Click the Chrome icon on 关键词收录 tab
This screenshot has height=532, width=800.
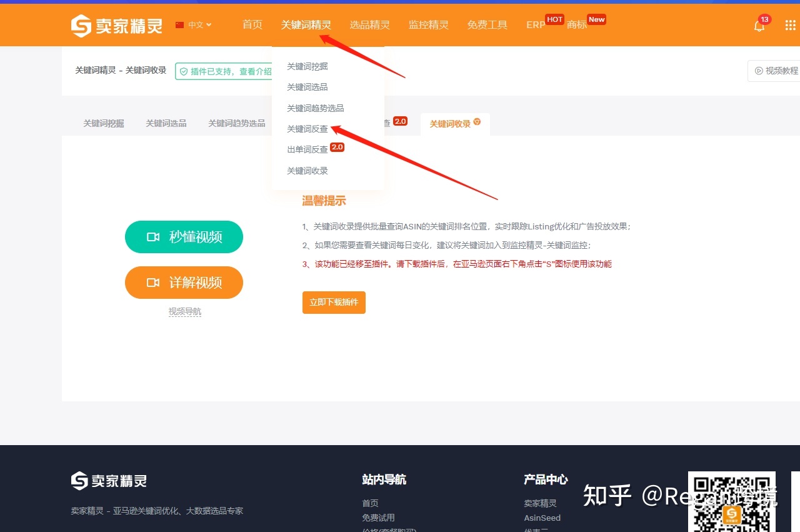click(477, 122)
